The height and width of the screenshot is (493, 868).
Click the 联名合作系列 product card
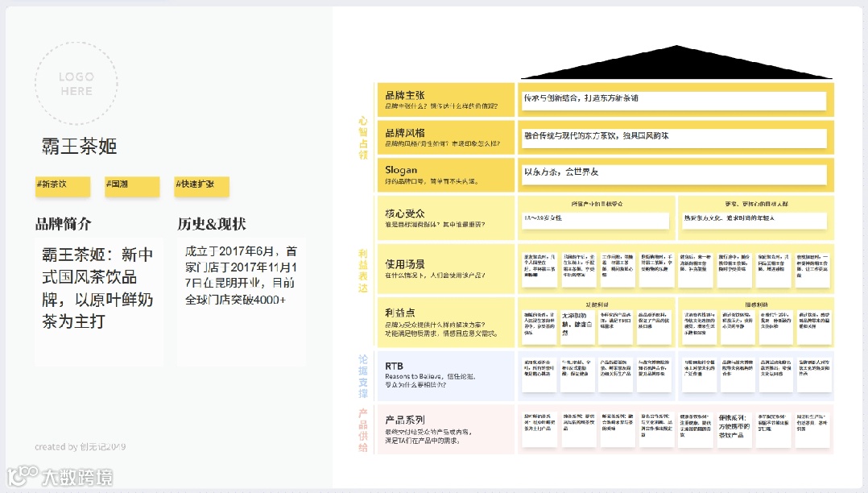656,429
